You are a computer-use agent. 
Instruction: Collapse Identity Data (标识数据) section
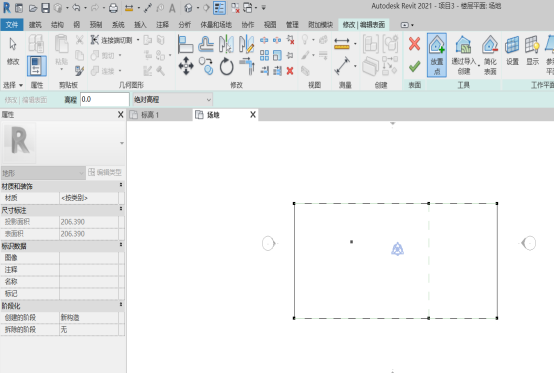point(121,245)
